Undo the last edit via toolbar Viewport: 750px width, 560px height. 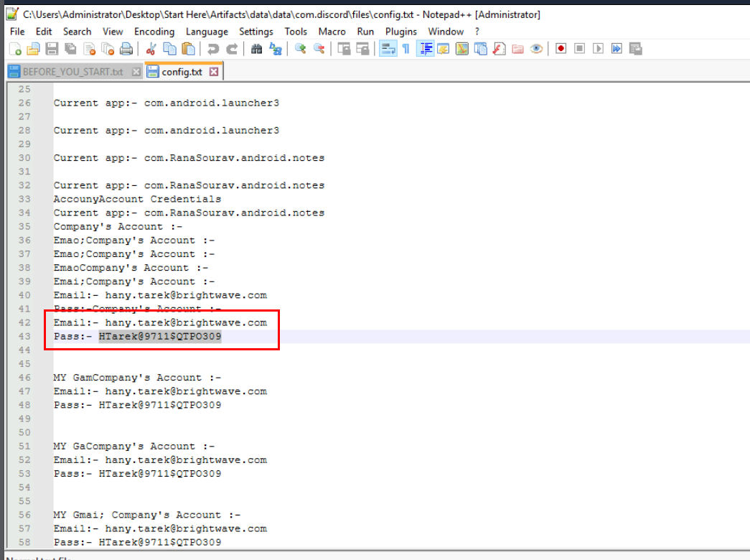(x=213, y=49)
